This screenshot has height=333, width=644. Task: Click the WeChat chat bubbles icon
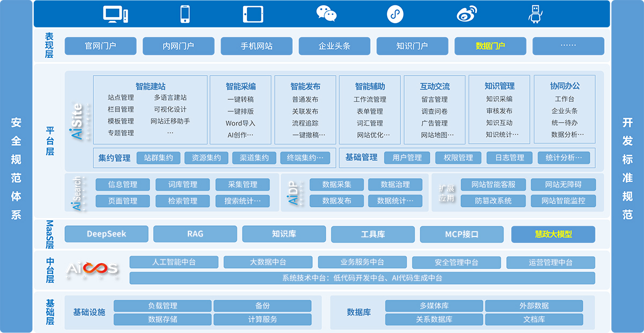click(x=326, y=14)
